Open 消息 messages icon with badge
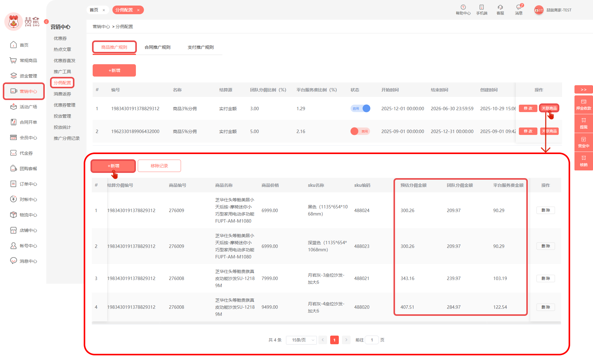This screenshot has height=364, width=593. point(519,7)
